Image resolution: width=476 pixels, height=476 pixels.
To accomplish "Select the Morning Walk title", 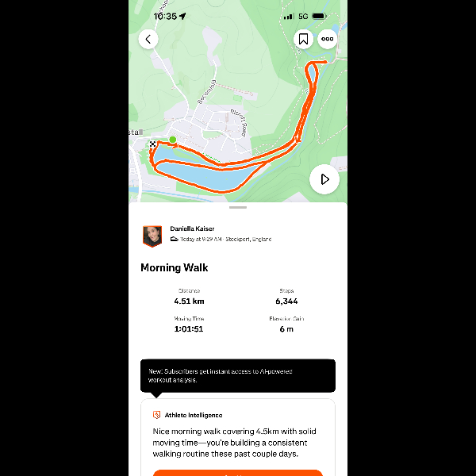I will 175,268.
